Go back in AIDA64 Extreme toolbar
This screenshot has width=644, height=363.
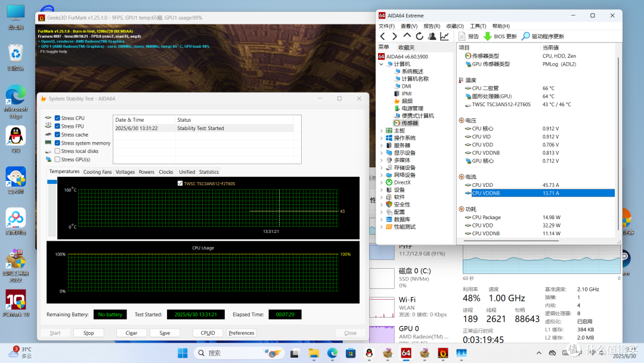point(383,36)
